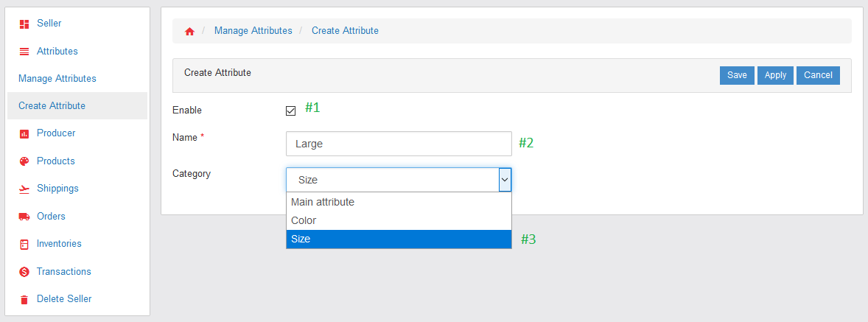Image resolution: width=868 pixels, height=322 pixels.
Task: Open Manage Attributes in sidebar
Action: click(57, 79)
